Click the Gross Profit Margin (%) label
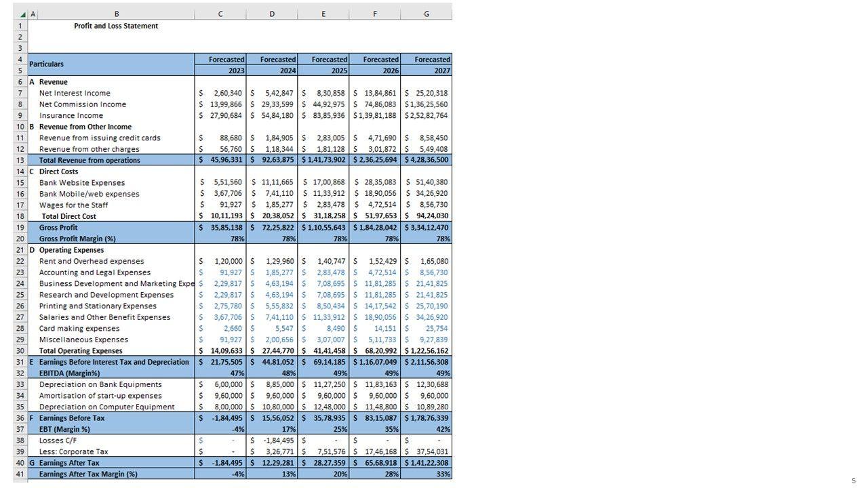868x488 pixels. click(77, 239)
